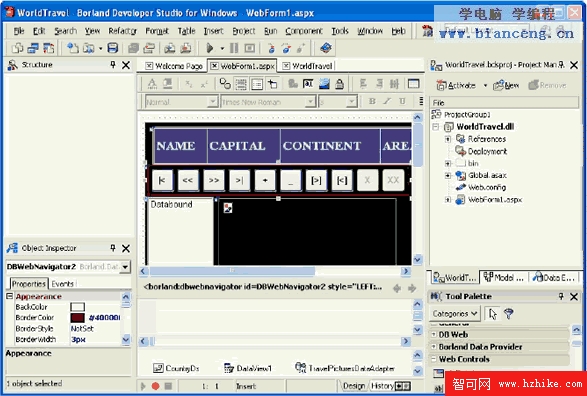Open the Categories dropdown in Tool Palette
The height and width of the screenshot is (396, 587).
pyautogui.click(x=454, y=313)
